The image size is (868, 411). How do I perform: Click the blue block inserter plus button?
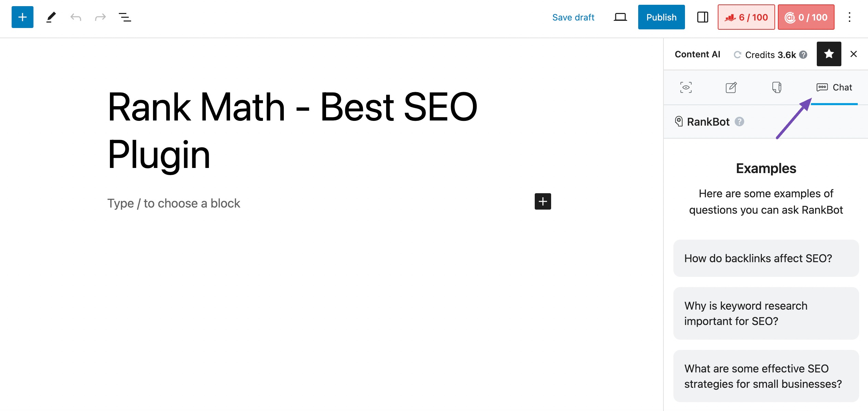coord(23,17)
